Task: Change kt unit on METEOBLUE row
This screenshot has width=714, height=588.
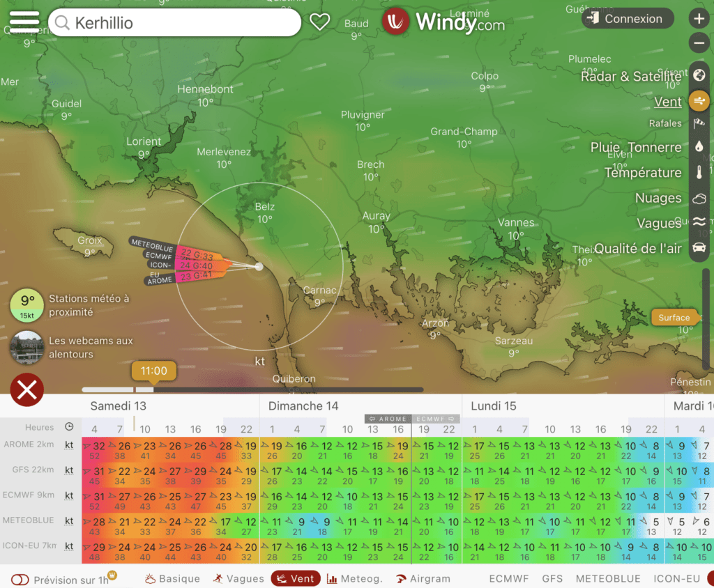Action: coord(69,520)
